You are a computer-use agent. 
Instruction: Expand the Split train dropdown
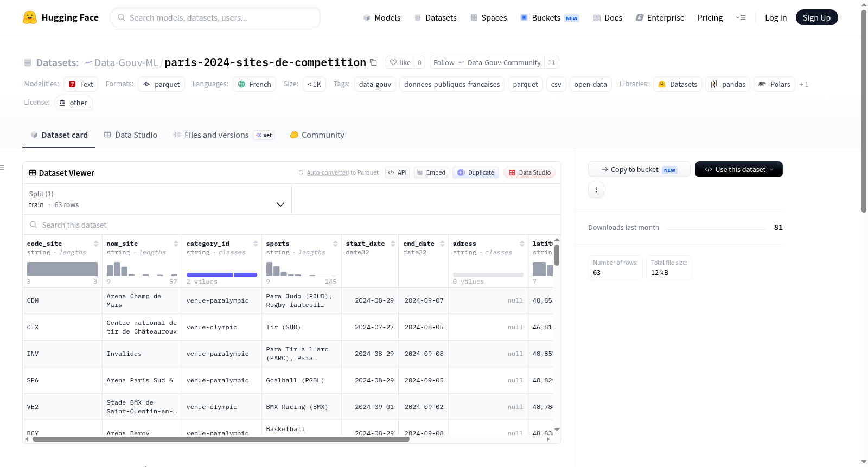[x=157, y=199]
